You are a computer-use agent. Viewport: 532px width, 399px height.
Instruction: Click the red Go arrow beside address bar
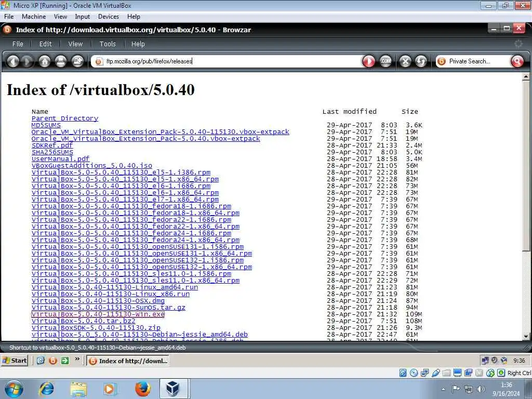369,61
